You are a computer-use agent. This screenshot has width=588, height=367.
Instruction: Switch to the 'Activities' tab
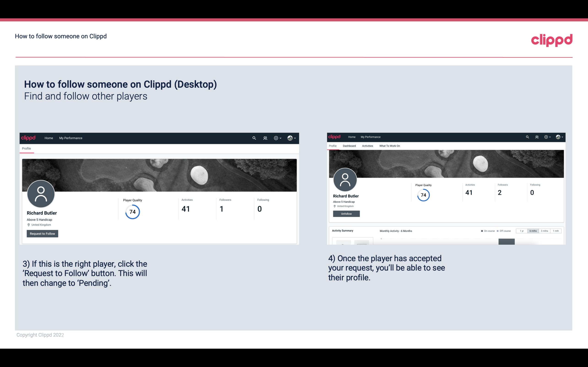[x=367, y=146]
